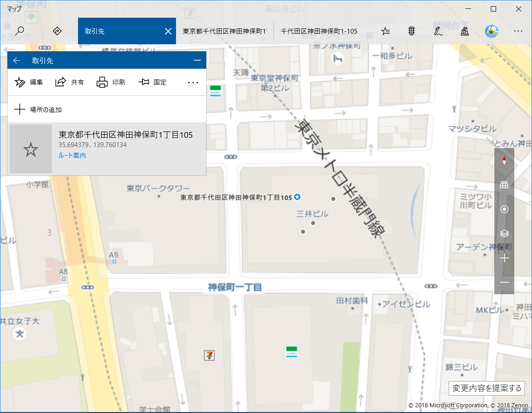
Task: Select the directions icon in the top toolbar
Action: [x=57, y=31]
